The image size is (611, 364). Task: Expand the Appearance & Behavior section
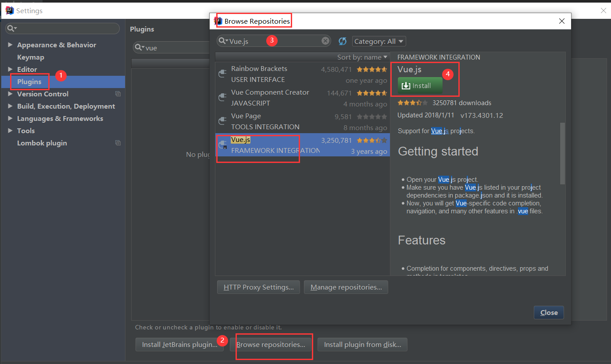pyautogui.click(x=10, y=45)
